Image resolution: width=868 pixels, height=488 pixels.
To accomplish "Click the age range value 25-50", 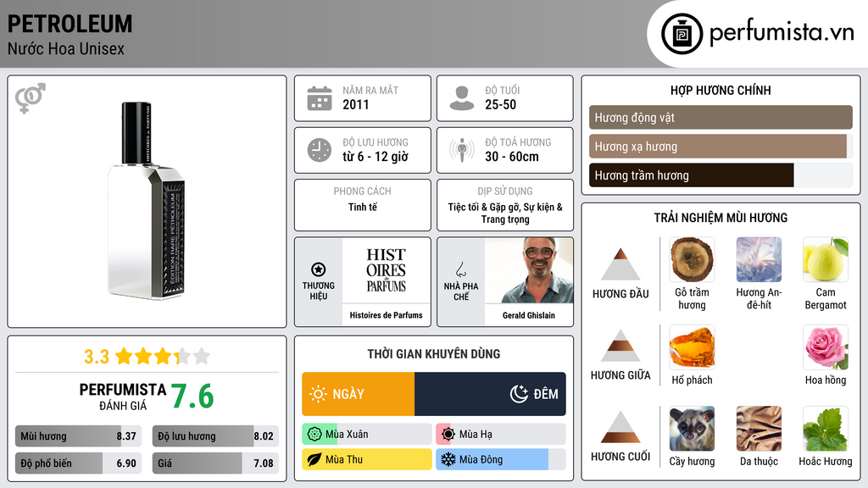I will click(500, 104).
